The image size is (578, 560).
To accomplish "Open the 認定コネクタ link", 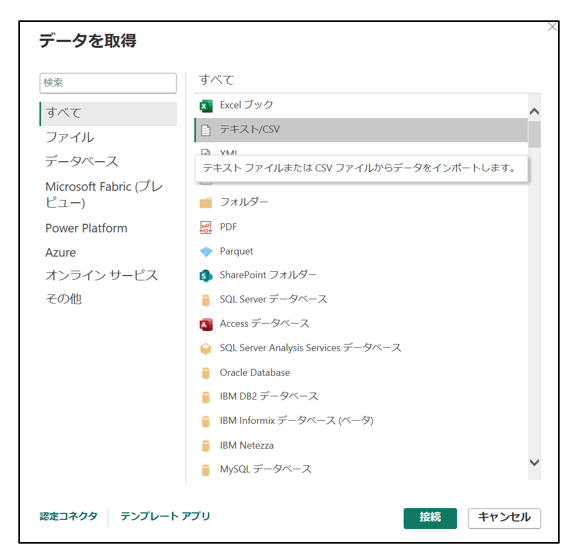I will [69, 516].
